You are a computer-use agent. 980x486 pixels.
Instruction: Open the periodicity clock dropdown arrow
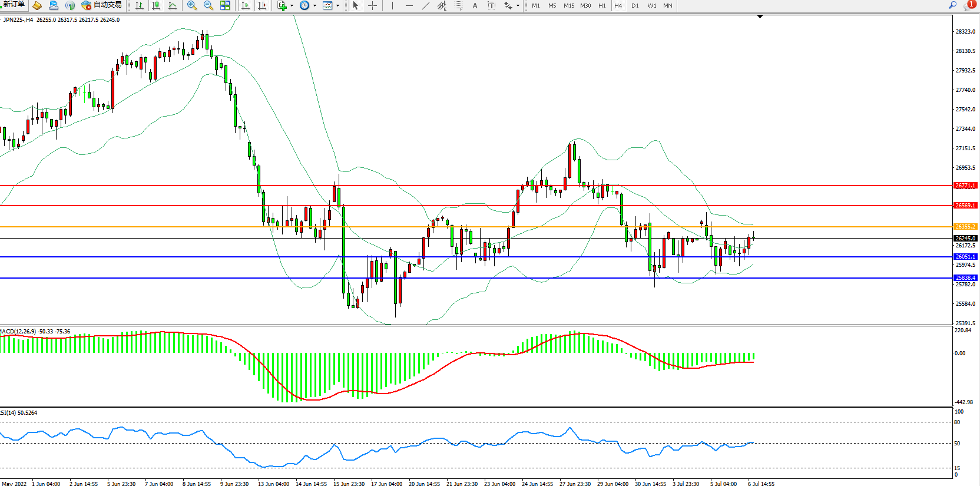314,6
